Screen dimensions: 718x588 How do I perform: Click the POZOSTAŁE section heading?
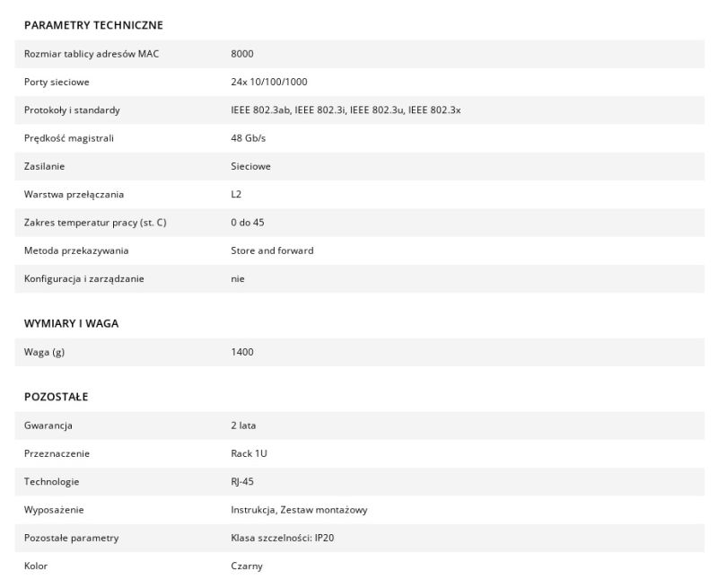pyautogui.click(x=56, y=397)
